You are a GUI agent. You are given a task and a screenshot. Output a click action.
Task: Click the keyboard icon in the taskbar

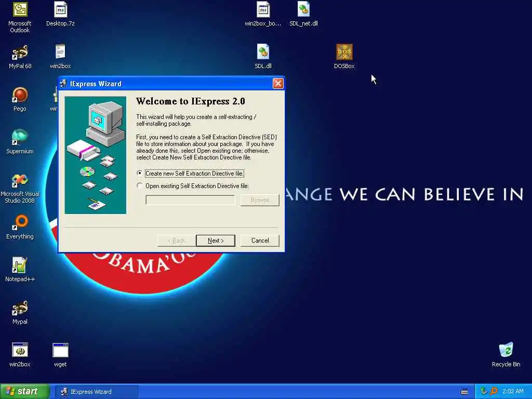point(464,392)
